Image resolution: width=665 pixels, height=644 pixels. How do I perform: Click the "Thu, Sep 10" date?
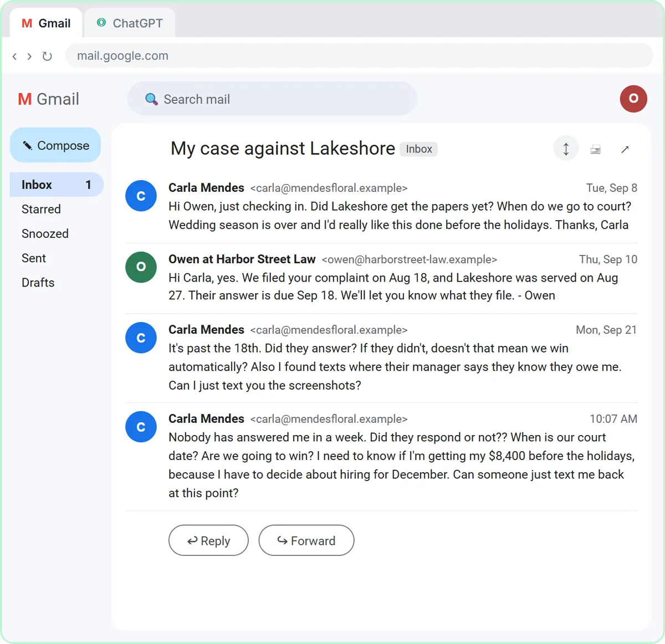coord(608,259)
